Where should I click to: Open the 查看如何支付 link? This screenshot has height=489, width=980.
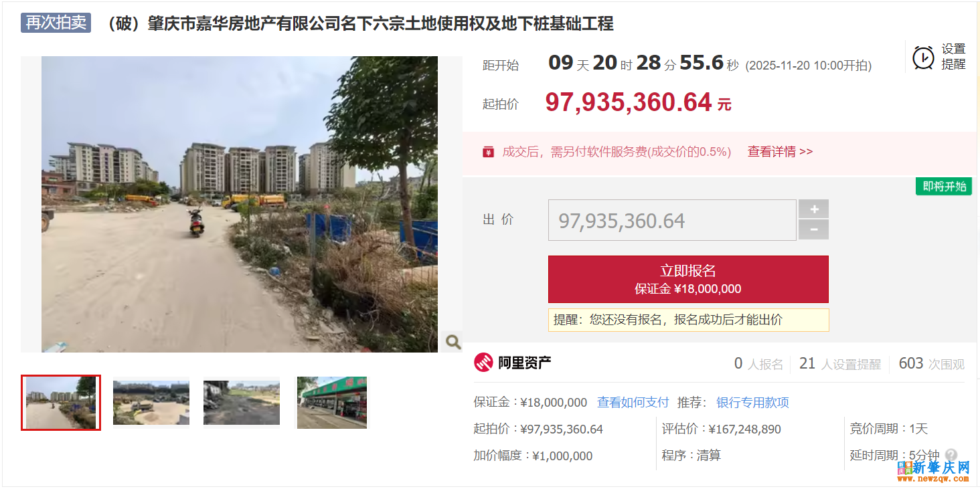(633, 403)
